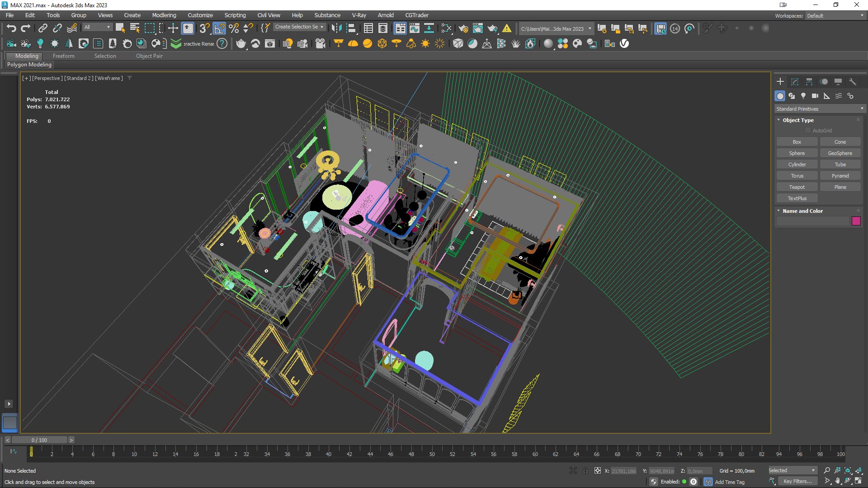Screen dimensions: 868x488
Task: Click the object name input field
Action: pos(813,221)
